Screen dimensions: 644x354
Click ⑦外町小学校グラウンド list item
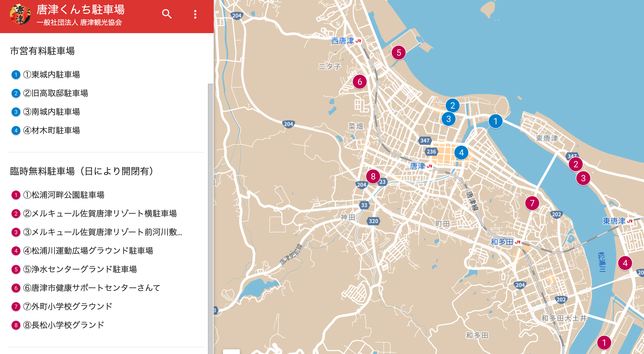[68, 307]
